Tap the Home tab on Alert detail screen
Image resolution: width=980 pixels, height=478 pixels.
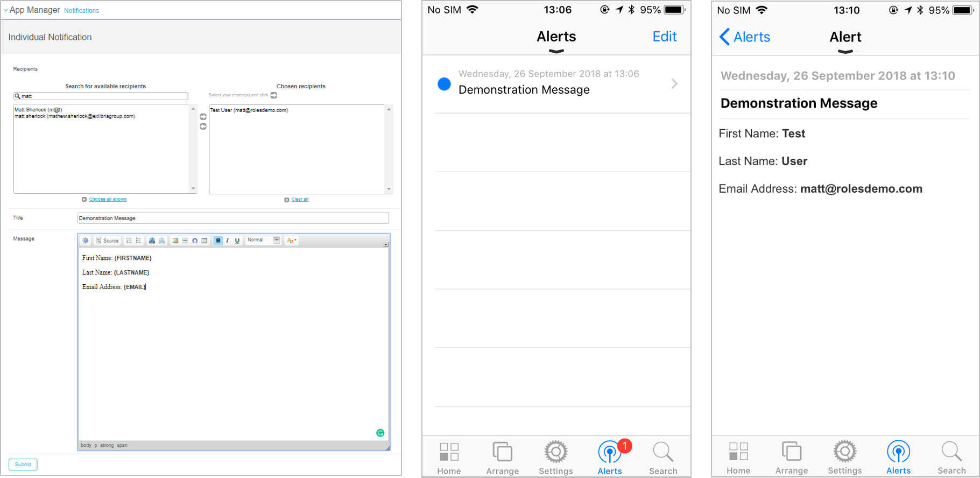pos(738,459)
